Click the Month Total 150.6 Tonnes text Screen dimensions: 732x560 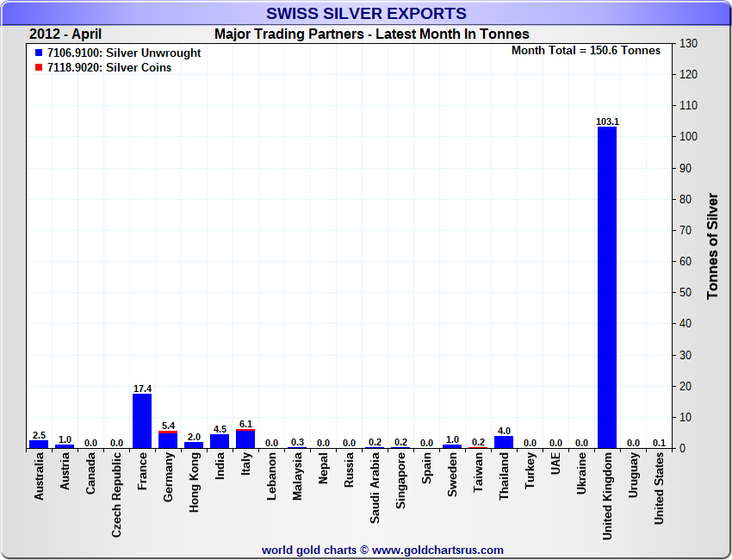(586, 51)
